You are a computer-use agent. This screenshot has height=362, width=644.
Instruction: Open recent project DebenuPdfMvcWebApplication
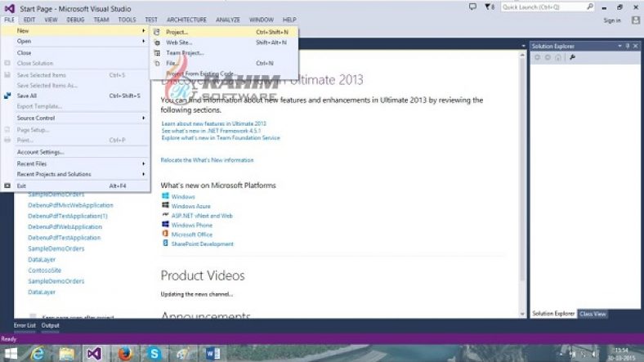(x=70, y=205)
